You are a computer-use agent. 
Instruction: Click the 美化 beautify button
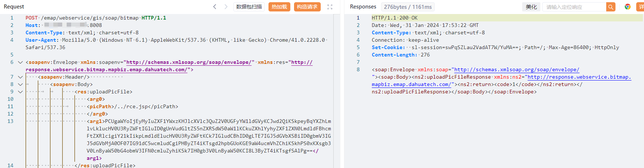(x=531, y=7)
